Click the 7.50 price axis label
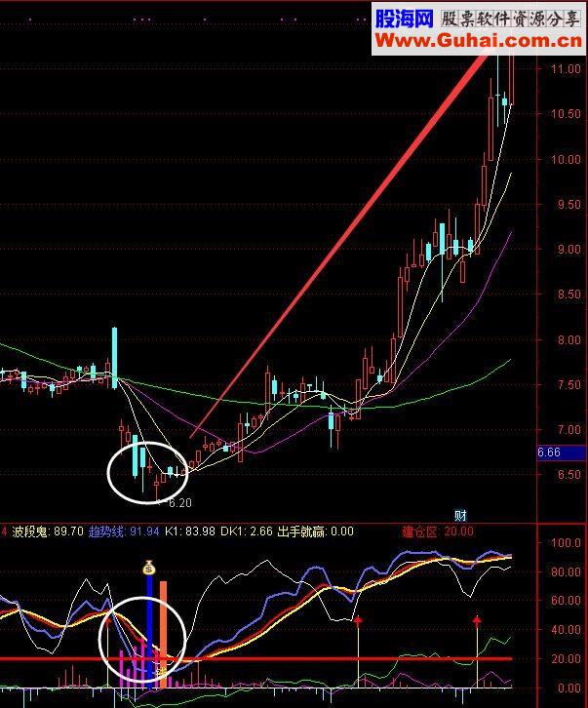The height and width of the screenshot is (708, 588). [x=568, y=384]
